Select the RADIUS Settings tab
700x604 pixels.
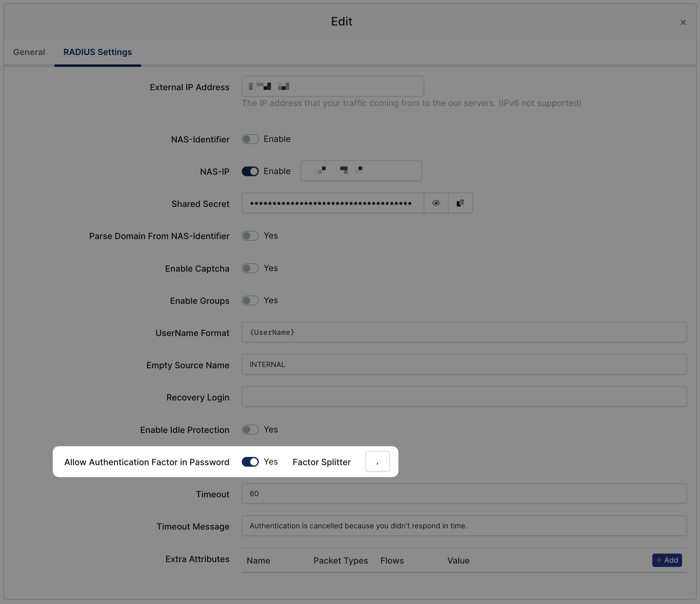[97, 52]
